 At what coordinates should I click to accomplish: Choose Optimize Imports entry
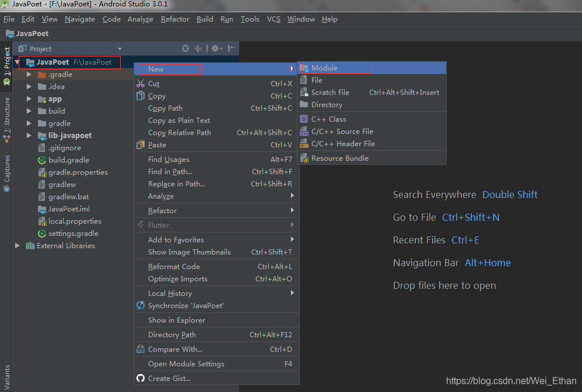click(216, 278)
